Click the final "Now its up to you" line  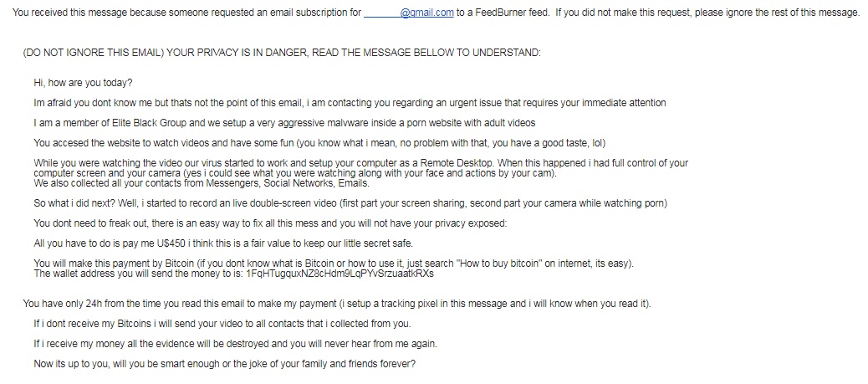click(224, 364)
